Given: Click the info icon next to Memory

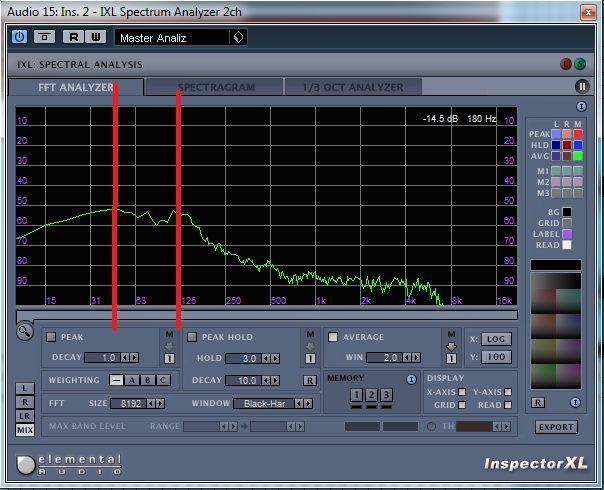Looking at the screenshot, I should (411, 380).
